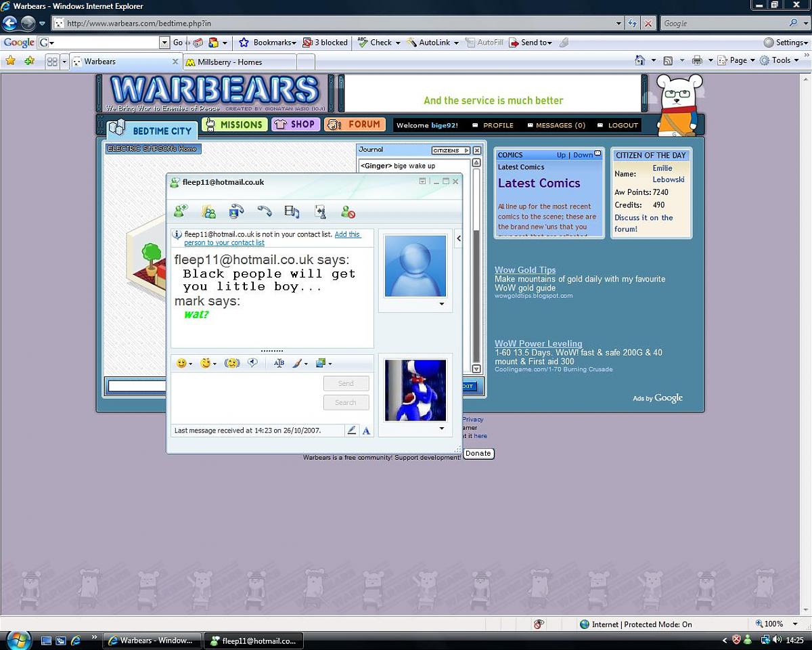Toggle the popup blocker '3 blocked' button
Screen dimensions: 812x650
click(x=325, y=42)
